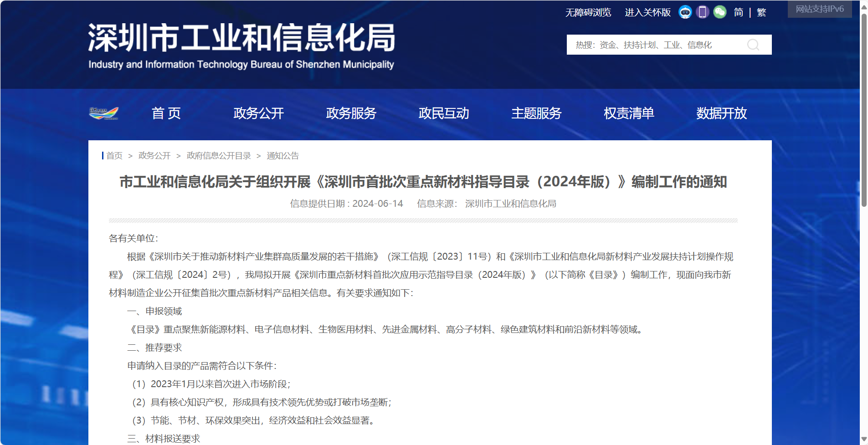Go to 政务公开 in the breadcrumb
This screenshot has width=868, height=445.
pyautogui.click(x=154, y=156)
